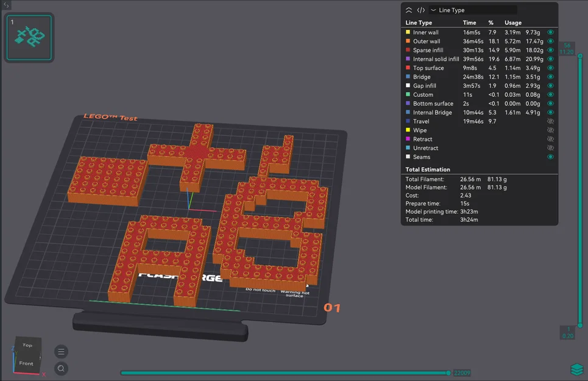Show Unretract points in preview
The height and width of the screenshot is (381, 588).
tap(550, 148)
